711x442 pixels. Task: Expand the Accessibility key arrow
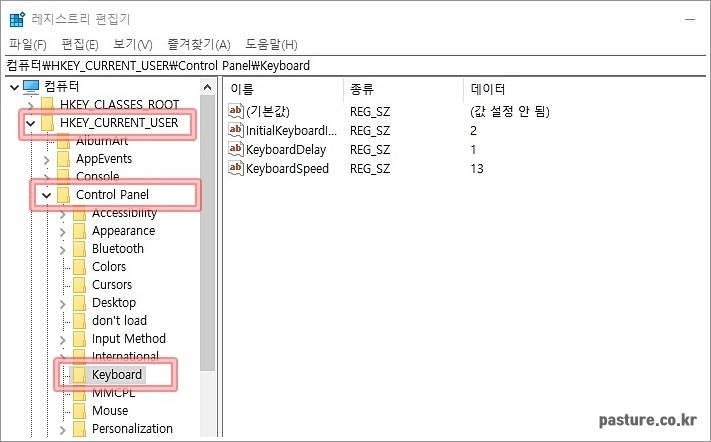point(63,213)
